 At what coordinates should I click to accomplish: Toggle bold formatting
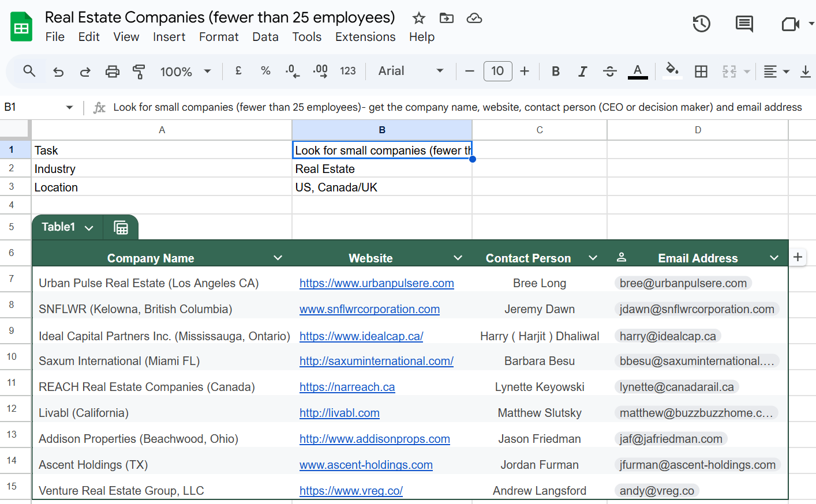pyautogui.click(x=556, y=71)
